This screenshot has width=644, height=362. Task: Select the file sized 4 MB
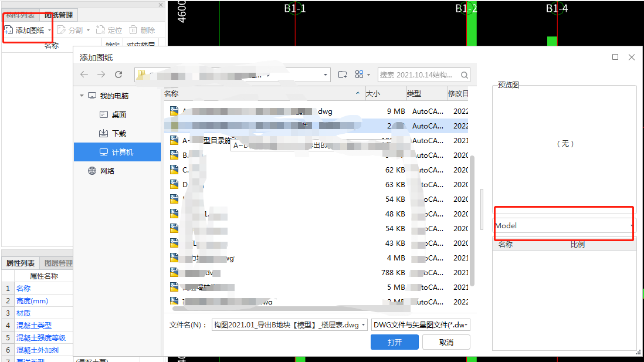click(x=316, y=258)
